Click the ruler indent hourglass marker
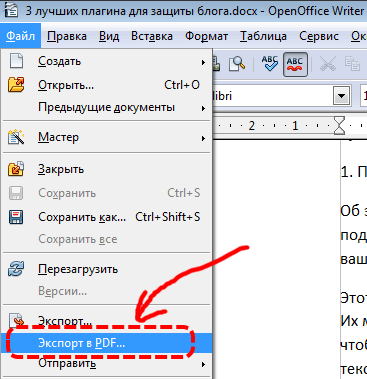367x379 pixels. point(339,126)
